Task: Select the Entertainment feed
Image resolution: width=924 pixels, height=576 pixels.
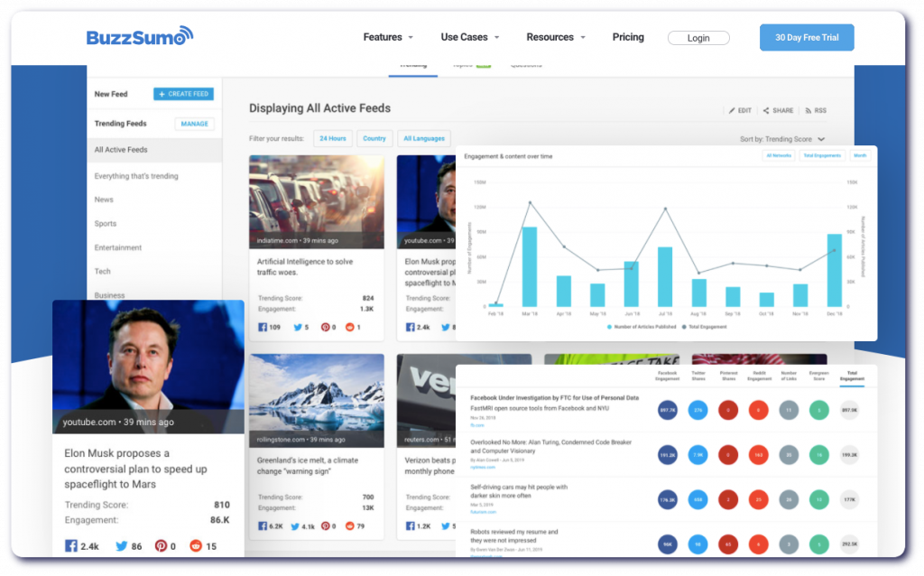Action: pyautogui.click(x=118, y=247)
